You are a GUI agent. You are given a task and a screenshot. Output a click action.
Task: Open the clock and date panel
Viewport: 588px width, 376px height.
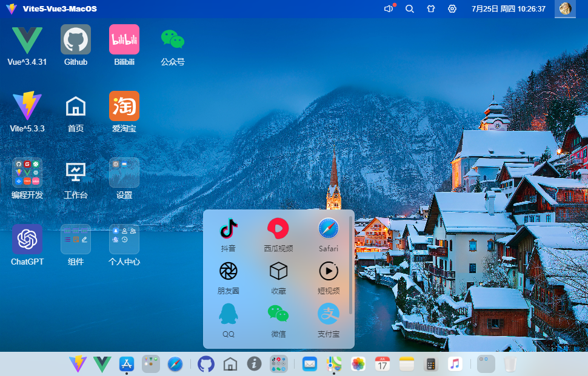(508, 9)
